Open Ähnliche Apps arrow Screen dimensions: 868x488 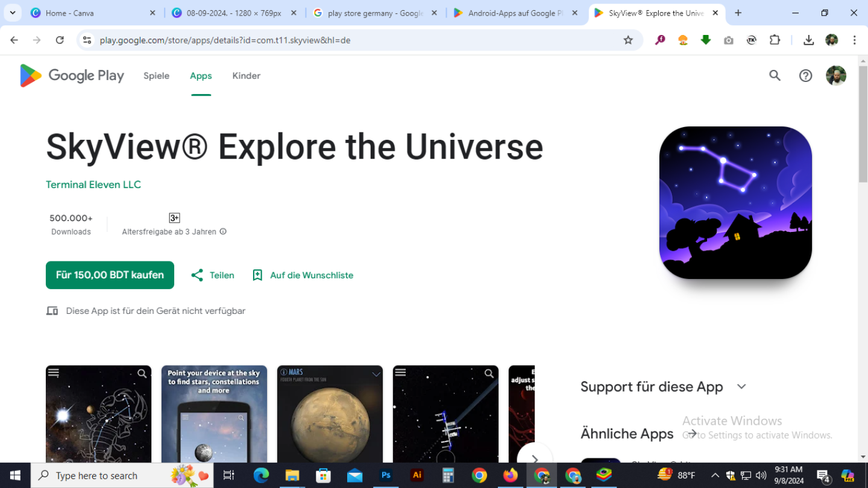pos(693,433)
